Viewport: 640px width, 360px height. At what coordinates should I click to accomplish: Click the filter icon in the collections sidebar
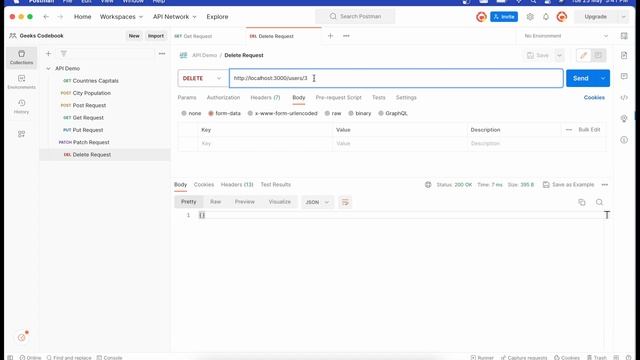click(x=64, y=53)
